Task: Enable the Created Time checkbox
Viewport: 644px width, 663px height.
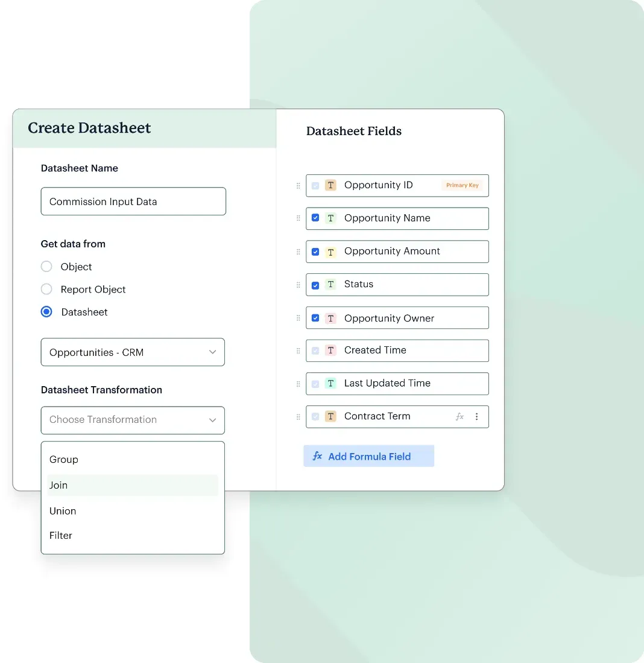Action: pos(315,350)
